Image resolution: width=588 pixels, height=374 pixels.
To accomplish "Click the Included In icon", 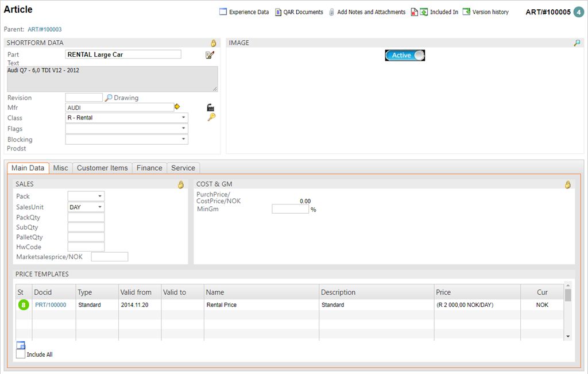I will [x=424, y=12].
